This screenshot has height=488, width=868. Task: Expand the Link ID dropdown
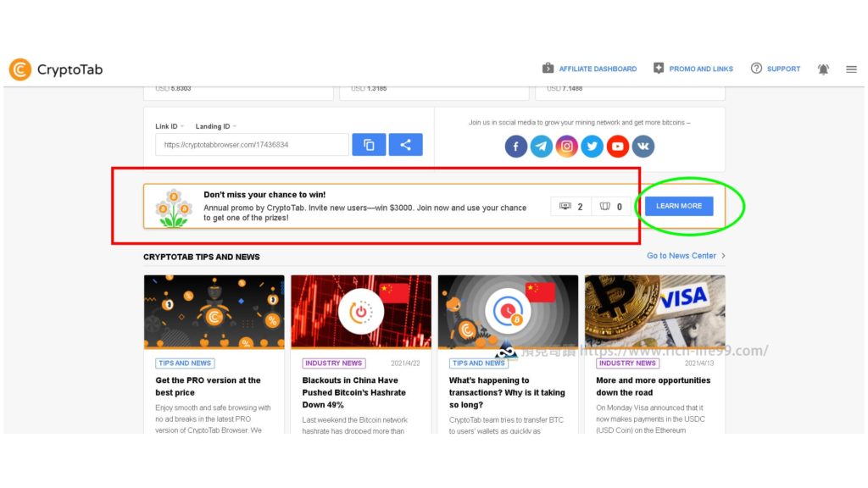click(170, 127)
